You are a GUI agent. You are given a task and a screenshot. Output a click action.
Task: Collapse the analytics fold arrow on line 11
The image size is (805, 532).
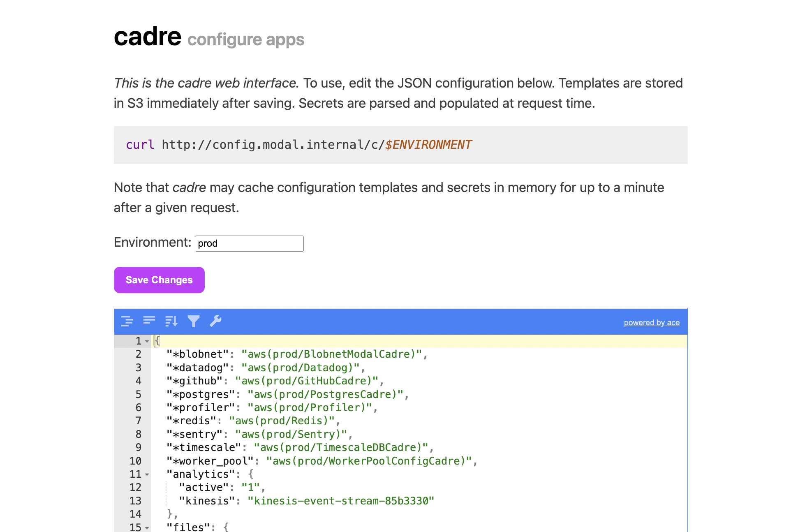[147, 474]
